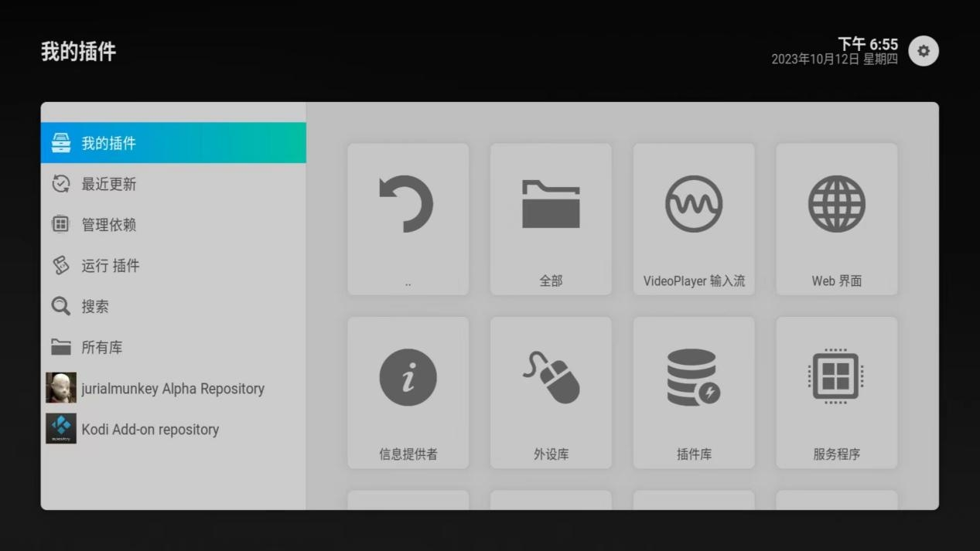This screenshot has height=551, width=980.
Task: Open 最近更新 sidebar item
Action: (x=108, y=184)
